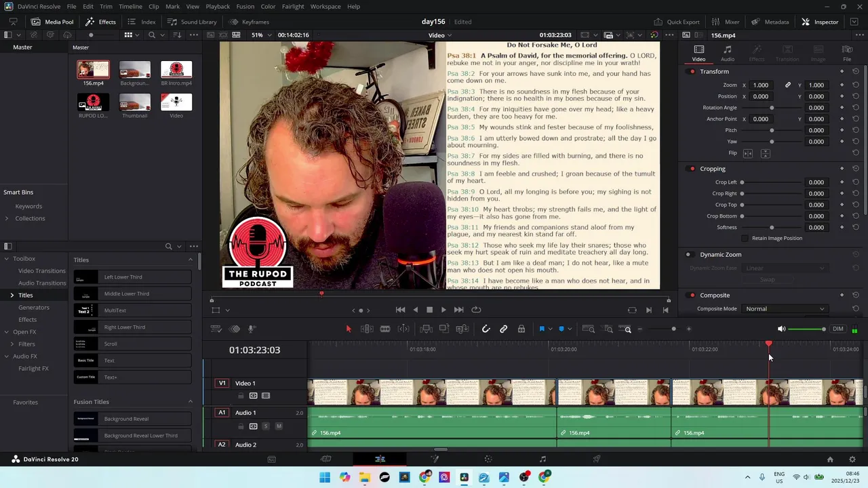
Task: Toggle Flip Vertical in Transform
Action: pos(765,153)
